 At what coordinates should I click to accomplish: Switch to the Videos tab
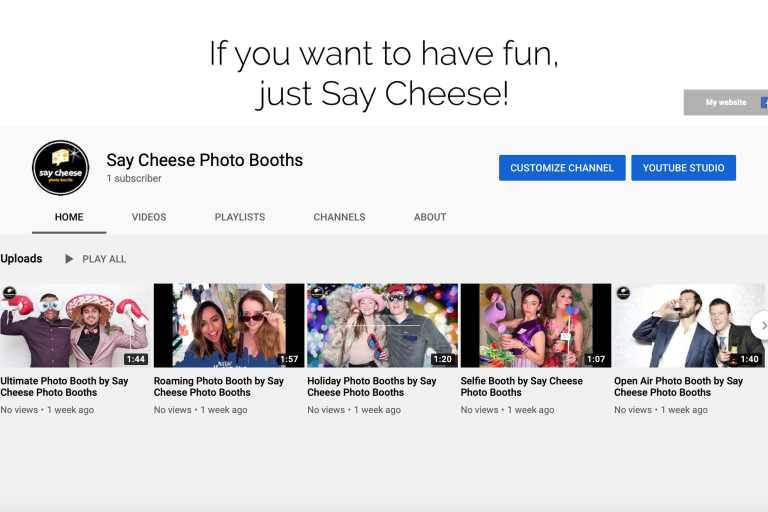(x=149, y=217)
